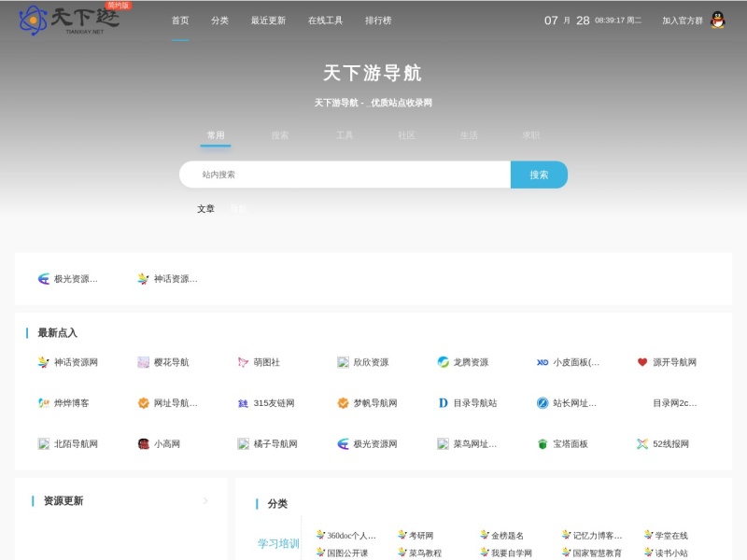Click the 神话资源网 site icon under 最新点入
This screenshot has width=747, height=560.
[43, 362]
